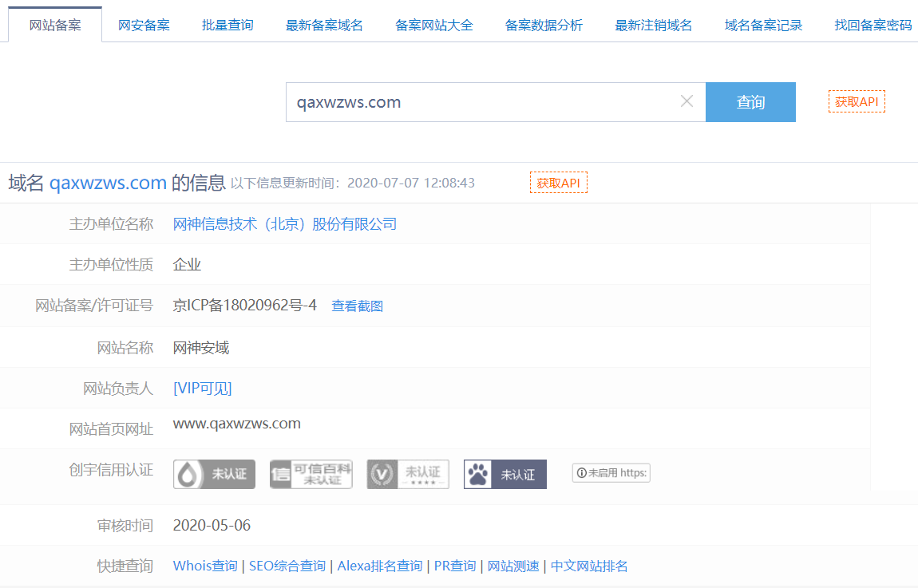Open the qaxwzws.com link in the heading

(108, 183)
